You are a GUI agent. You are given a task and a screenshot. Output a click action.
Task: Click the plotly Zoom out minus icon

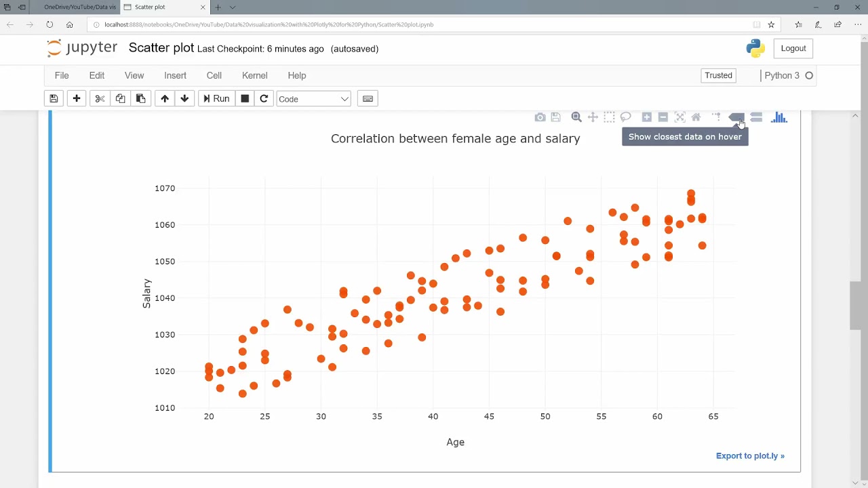coord(663,117)
